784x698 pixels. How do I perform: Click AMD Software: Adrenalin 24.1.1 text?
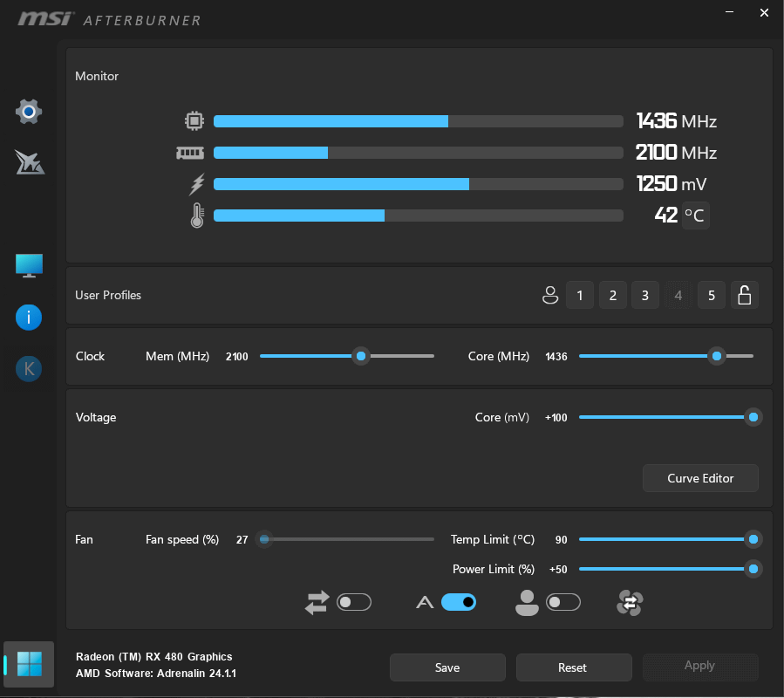point(156,674)
